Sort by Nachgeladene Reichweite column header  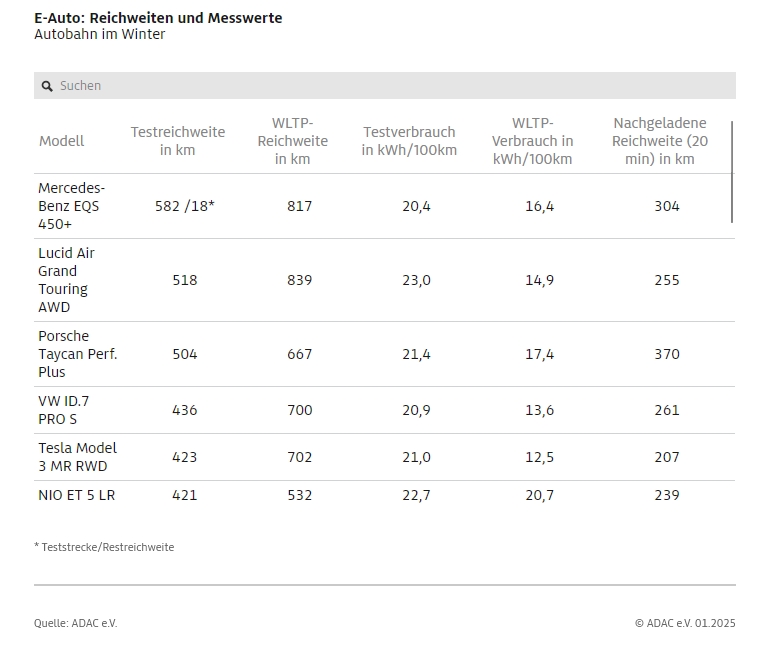(x=660, y=141)
